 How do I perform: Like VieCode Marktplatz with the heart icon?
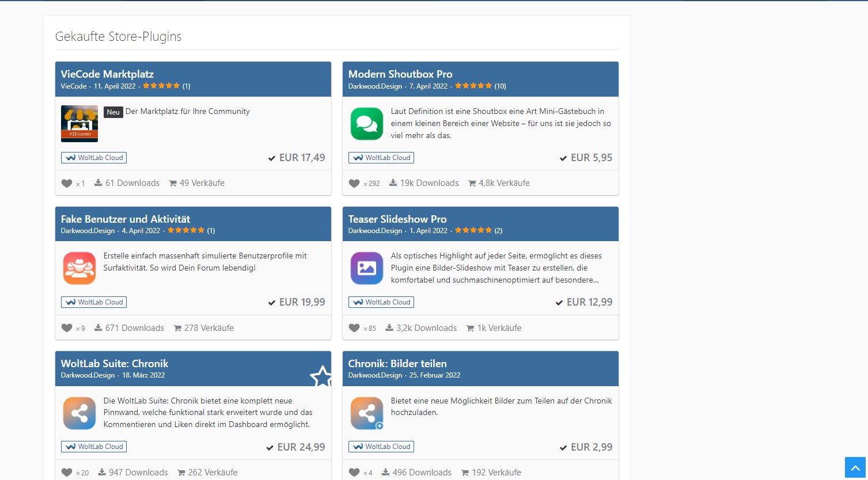point(67,184)
